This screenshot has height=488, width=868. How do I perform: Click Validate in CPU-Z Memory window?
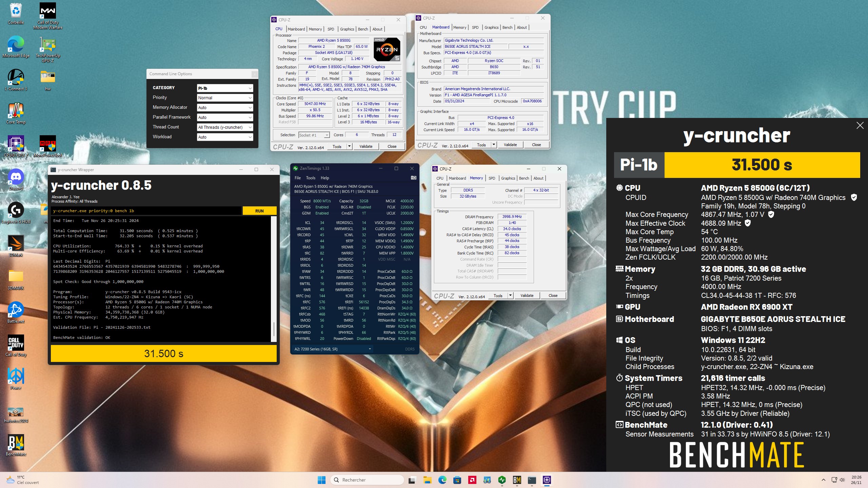coord(527,296)
